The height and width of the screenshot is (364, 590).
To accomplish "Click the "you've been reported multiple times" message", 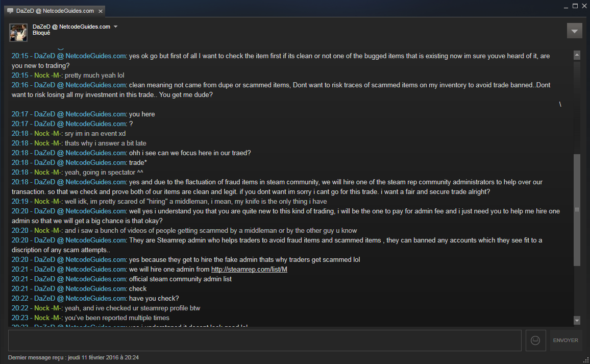I will pyautogui.click(x=117, y=318).
